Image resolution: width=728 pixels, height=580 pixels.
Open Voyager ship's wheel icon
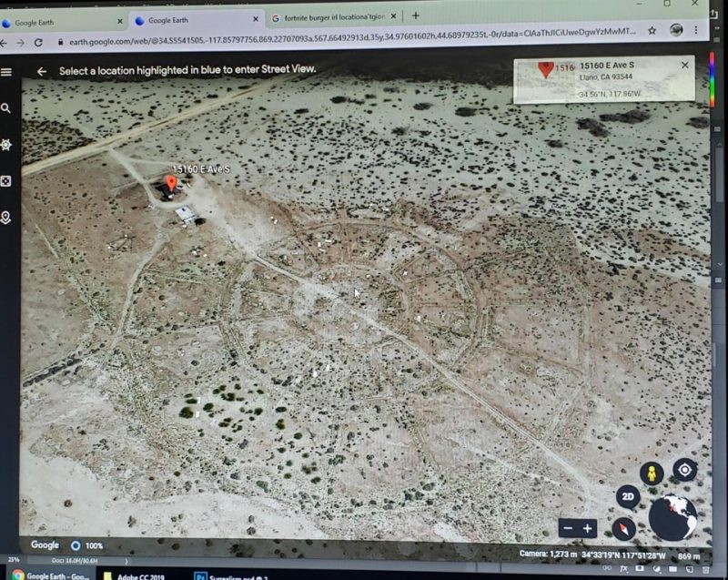tap(6, 145)
